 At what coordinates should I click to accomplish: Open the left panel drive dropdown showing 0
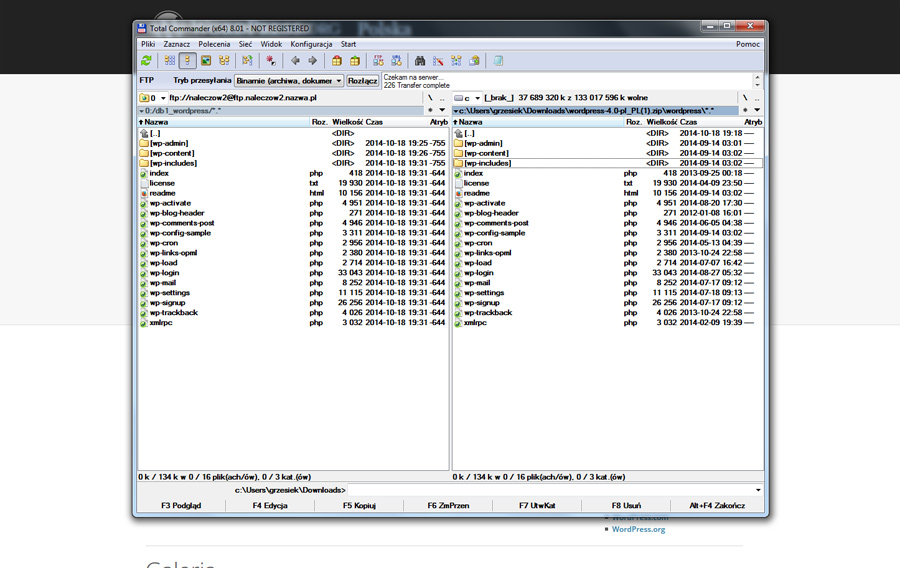pos(153,98)
